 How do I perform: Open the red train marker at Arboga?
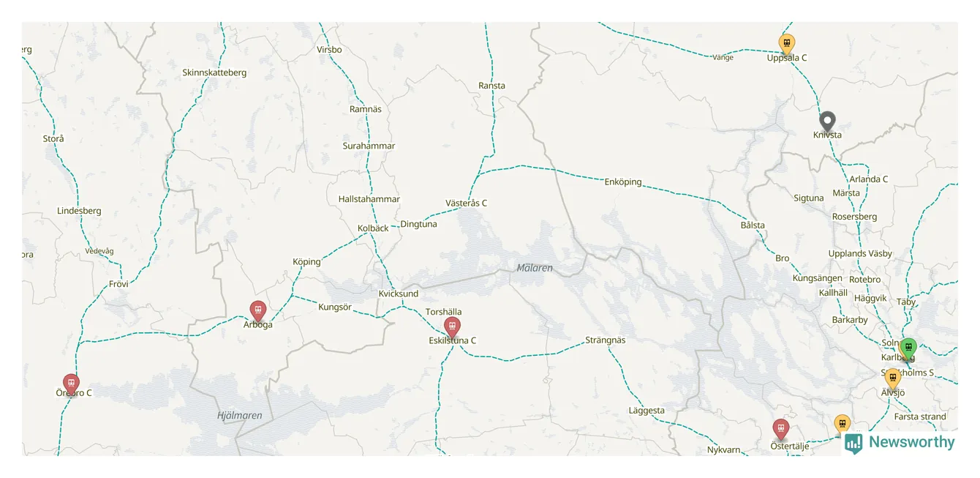(257, 312)
